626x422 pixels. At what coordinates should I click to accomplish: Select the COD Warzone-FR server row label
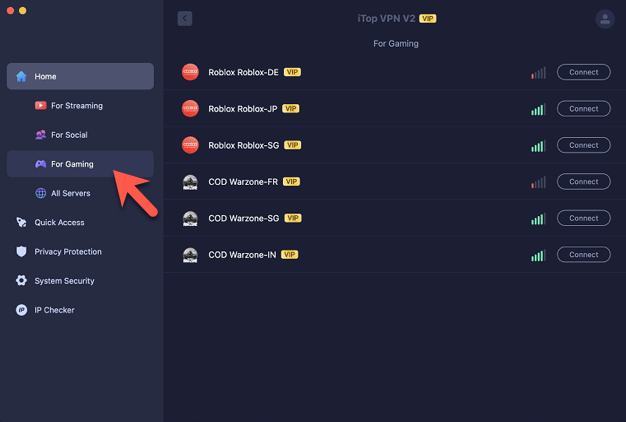click(x=244, y=182)
